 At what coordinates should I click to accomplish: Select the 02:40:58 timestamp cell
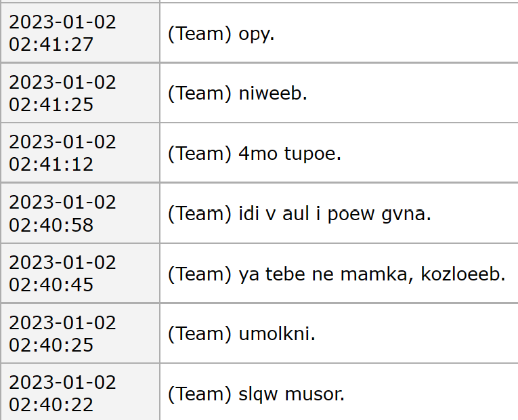pos(62,213)
